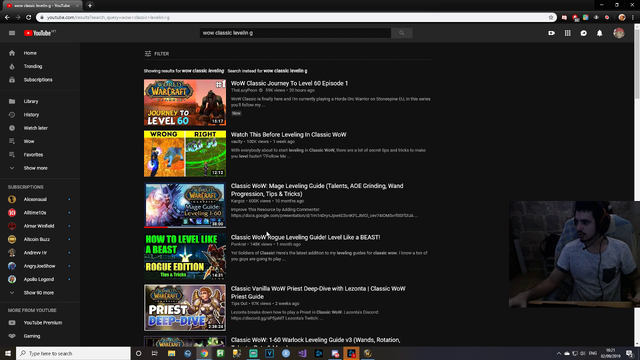The image size is (640, 360).
Task: Open Apollo Legend channel subscription
Action: [40, 279]
